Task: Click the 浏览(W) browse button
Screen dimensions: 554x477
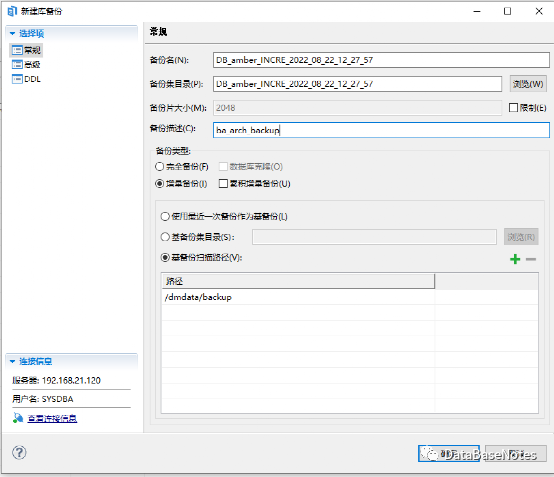Action: pos(528,84)
